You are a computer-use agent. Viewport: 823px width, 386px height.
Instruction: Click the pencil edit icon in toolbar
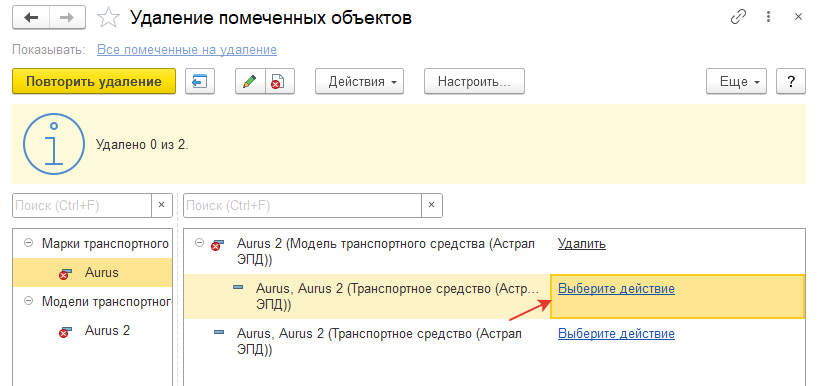(250, 81)
